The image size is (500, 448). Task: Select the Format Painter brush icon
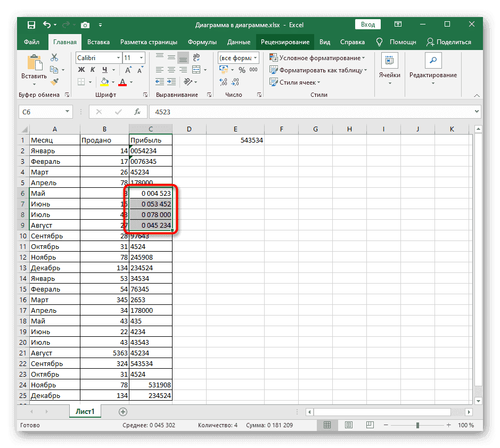54,82
